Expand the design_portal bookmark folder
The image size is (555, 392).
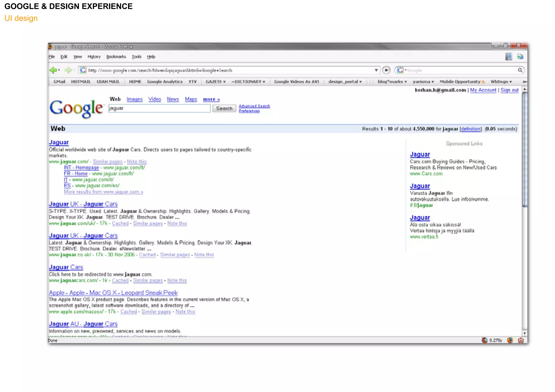pos(345,81)
